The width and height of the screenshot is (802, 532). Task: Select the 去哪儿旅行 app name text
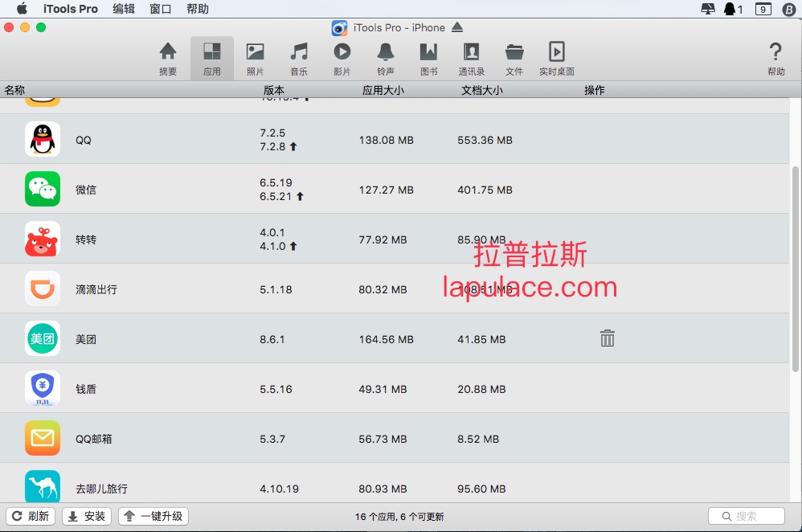click(101, 489)
